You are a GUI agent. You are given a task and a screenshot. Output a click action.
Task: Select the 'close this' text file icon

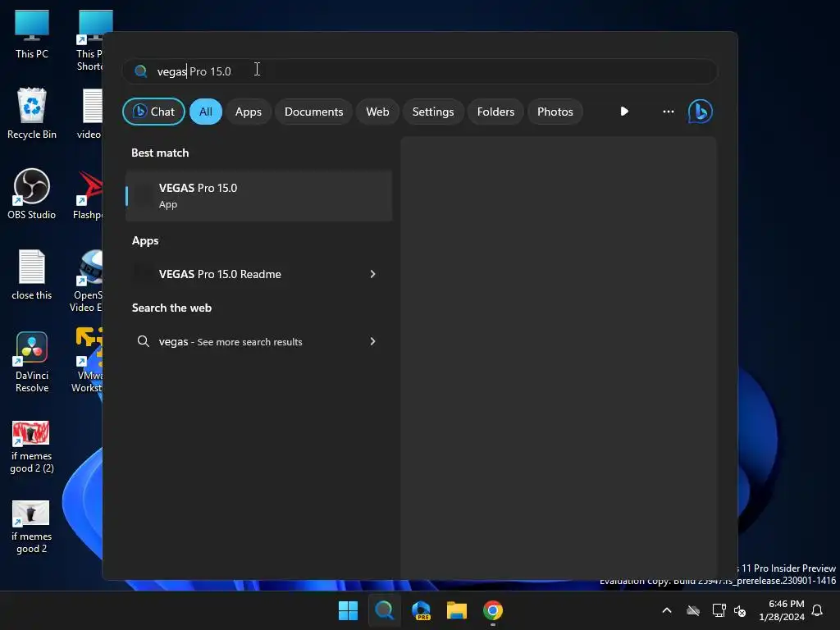tap(32, 274)
